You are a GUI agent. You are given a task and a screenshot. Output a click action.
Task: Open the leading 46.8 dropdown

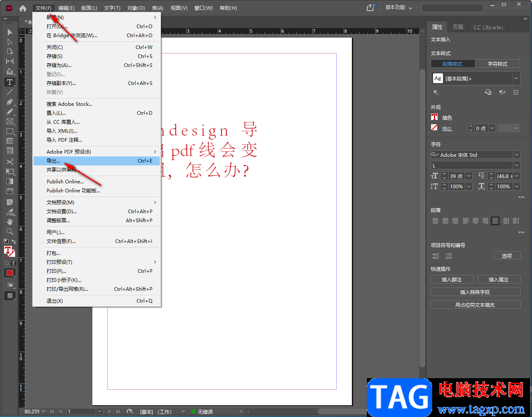coord(517,176)
